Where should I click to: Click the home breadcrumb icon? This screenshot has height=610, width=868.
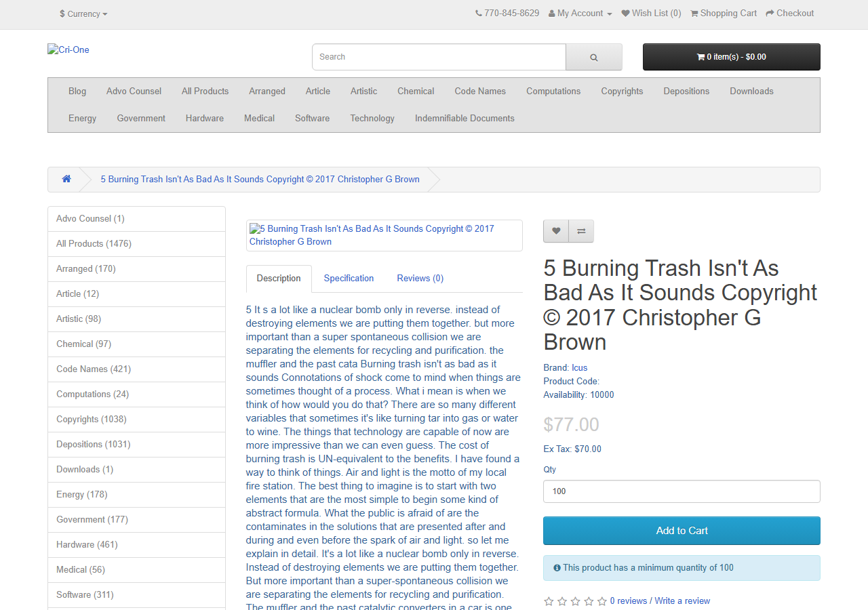66,179
